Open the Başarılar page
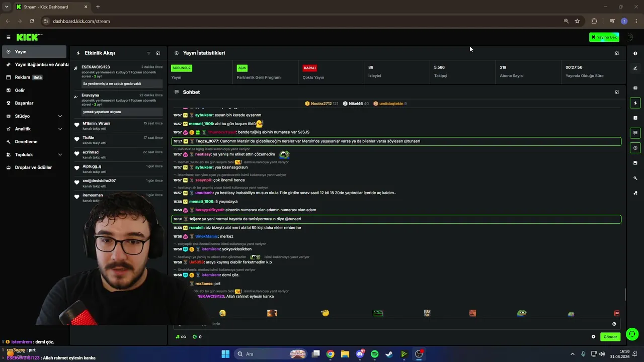The height and width of the screenshot is (362, 644). 33,103
